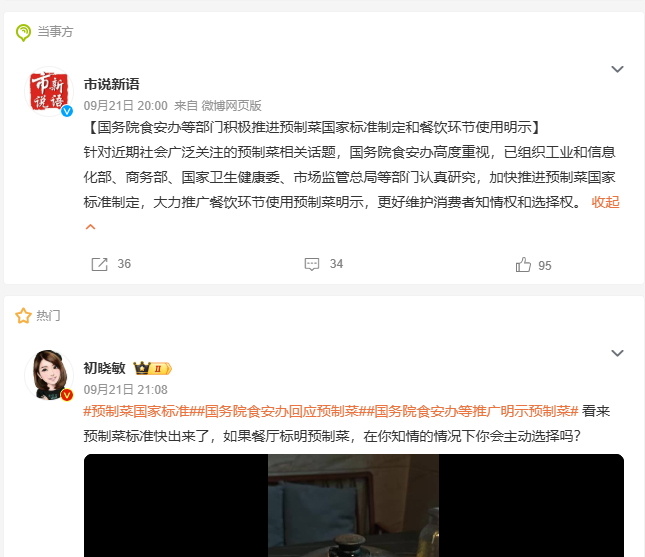The width and height of the screenshot is (645, 557).
Task: Click the crown membership badge next to 初晓敏
Action: [x=152, y=368]
